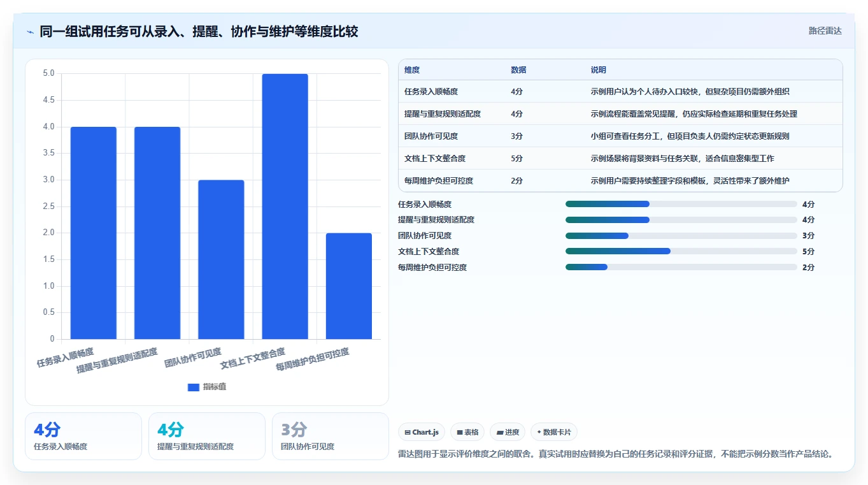Screen dimensions: 868x485
Task: Click the y-axis value 2.5
Action: click(48, 206)
